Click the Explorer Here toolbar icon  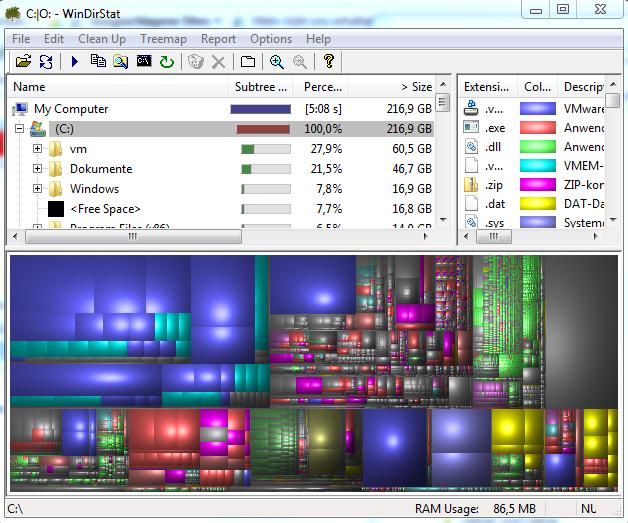pos(121,62)
